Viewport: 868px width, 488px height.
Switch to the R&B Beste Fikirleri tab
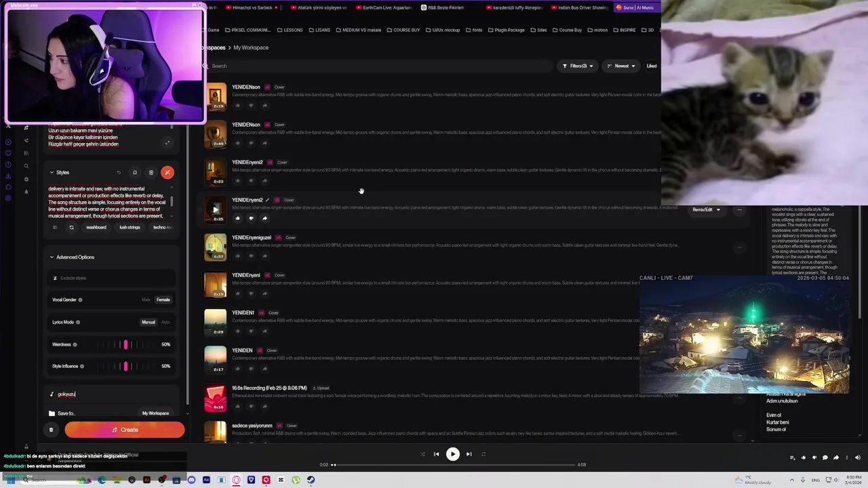coord(446,7)
